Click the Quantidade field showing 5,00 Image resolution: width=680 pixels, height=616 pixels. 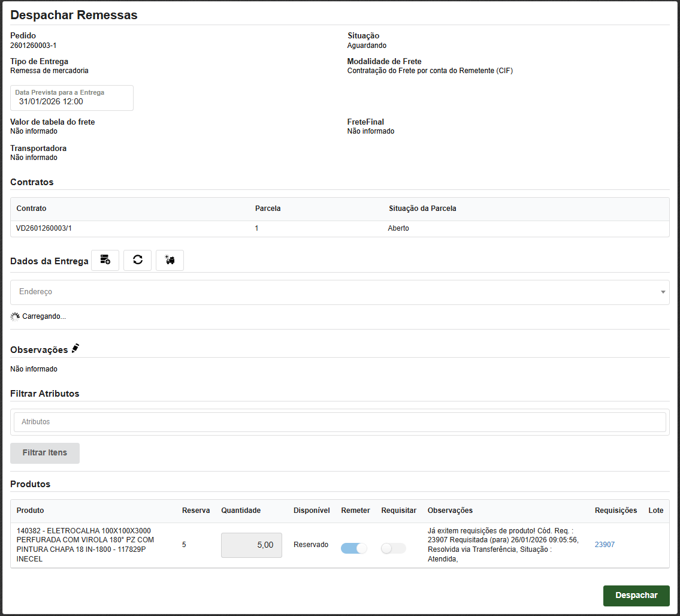click(x=251, y=545)
